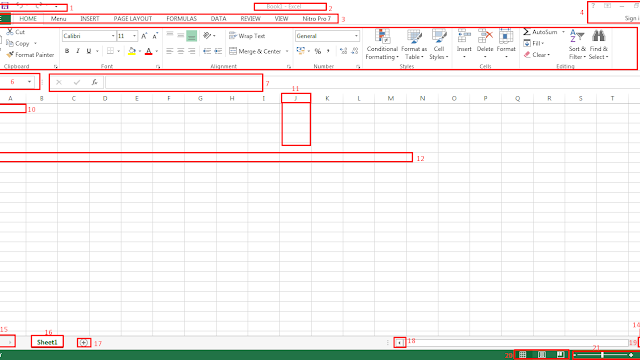
Task: Apply Accounting Number Format
Action: point(301,51)
